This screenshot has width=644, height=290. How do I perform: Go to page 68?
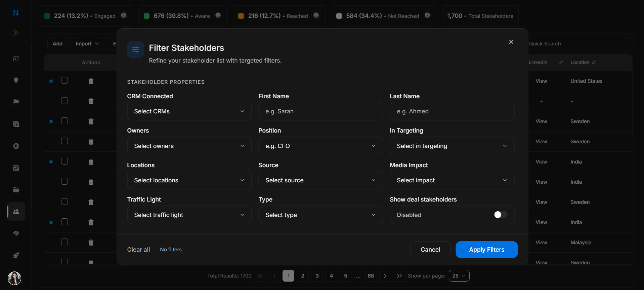pyautogui.click(x=371, y=276)
